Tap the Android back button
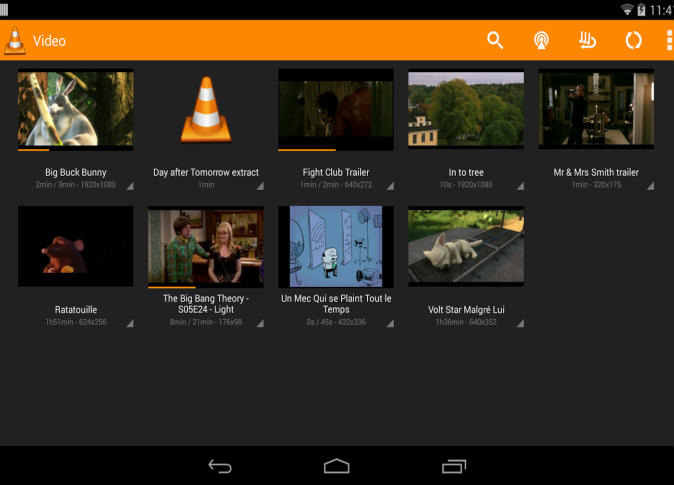The width and height of the screenshot is (674, 485). pos(220,466)
